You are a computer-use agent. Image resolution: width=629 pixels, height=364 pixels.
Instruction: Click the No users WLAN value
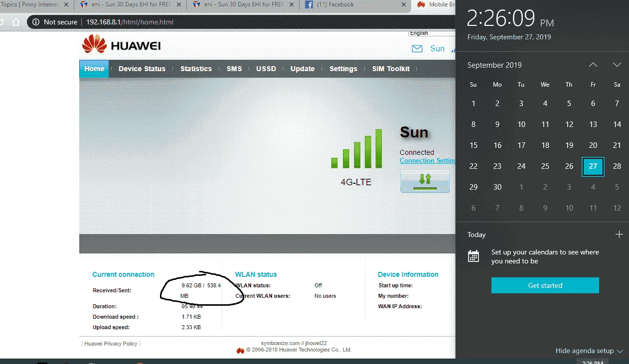pos(325,296)
